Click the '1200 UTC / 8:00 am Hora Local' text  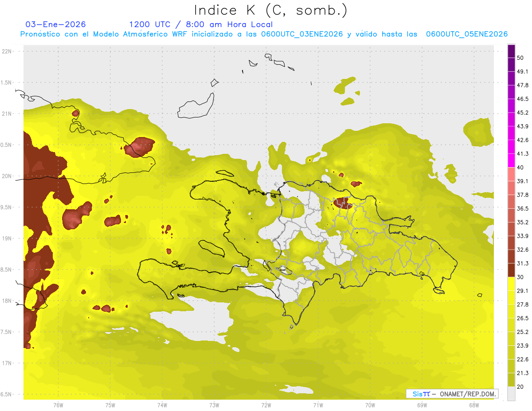pyautogui.click(x=201, y=24)
